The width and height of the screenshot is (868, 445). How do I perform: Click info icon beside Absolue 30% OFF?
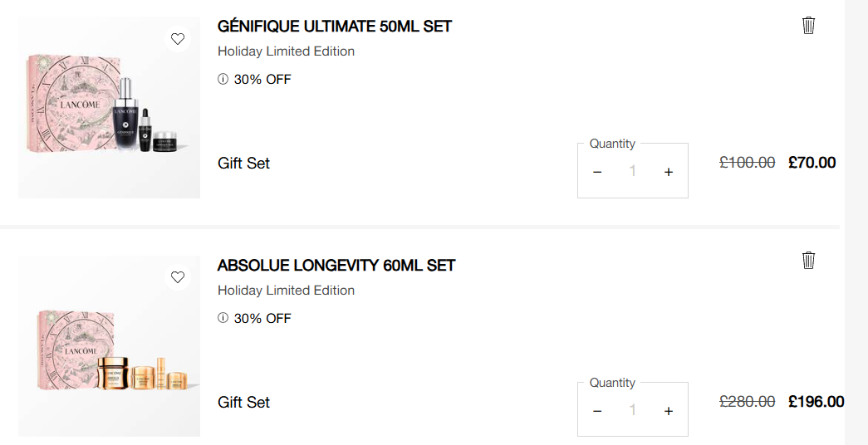click(223, 318)
